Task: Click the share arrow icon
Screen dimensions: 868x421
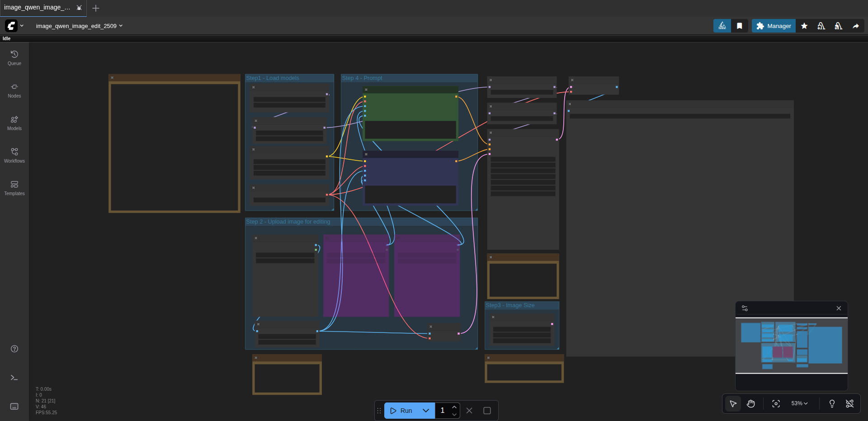Action: click(x=856, y=26)
